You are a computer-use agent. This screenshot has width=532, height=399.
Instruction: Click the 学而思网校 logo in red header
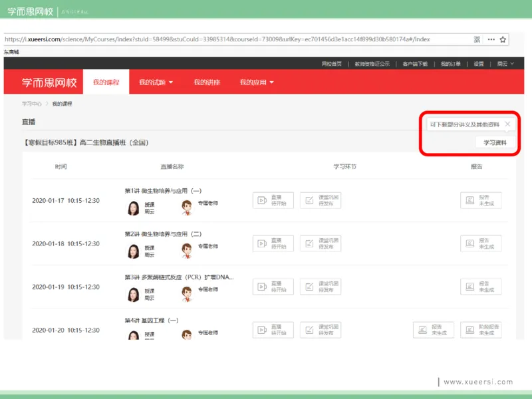(49, 82)
